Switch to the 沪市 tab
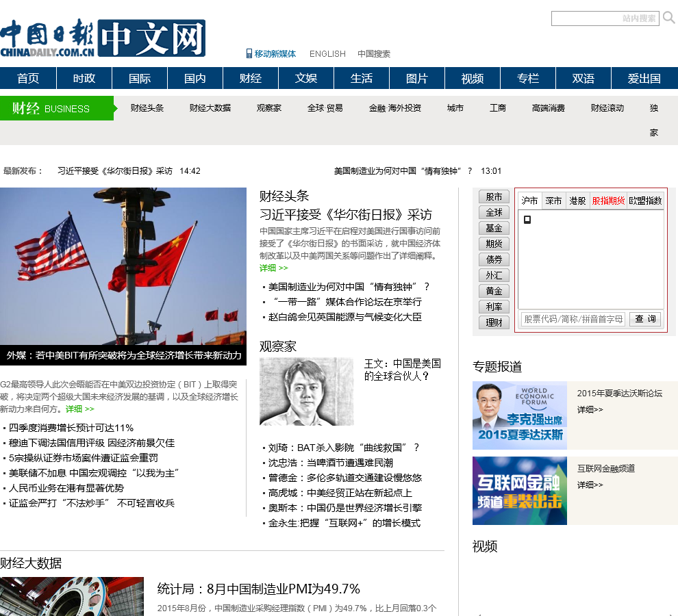Image resolution: width=678 pixels, height=616 pixels. (529, 201)
